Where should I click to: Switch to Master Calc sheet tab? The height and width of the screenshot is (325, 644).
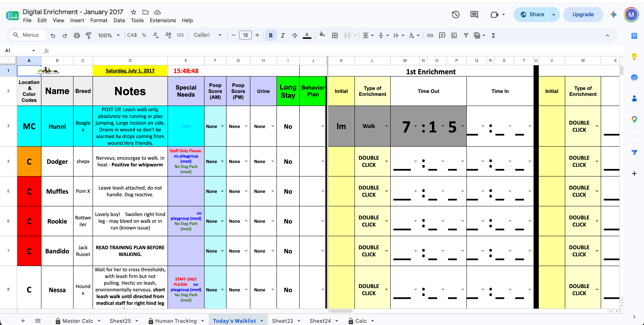click(77, 321)
